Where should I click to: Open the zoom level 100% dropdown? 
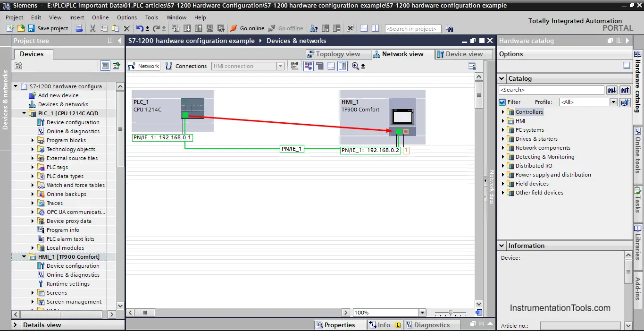pos(422,313)
